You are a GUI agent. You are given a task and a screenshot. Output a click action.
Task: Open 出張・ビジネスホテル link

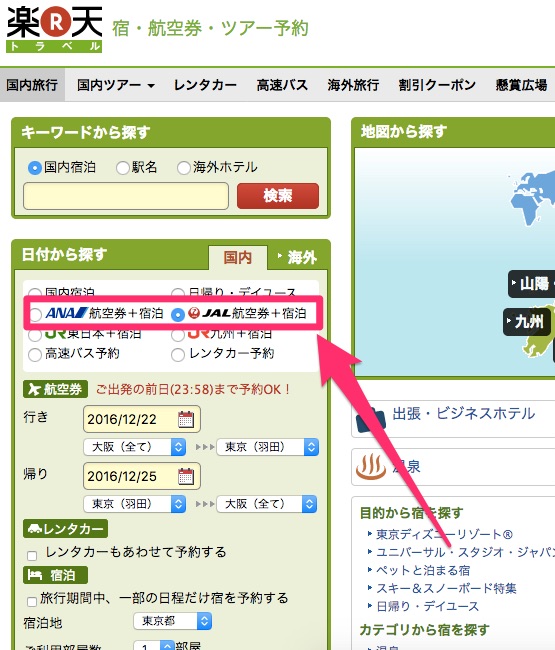[464, 413]
